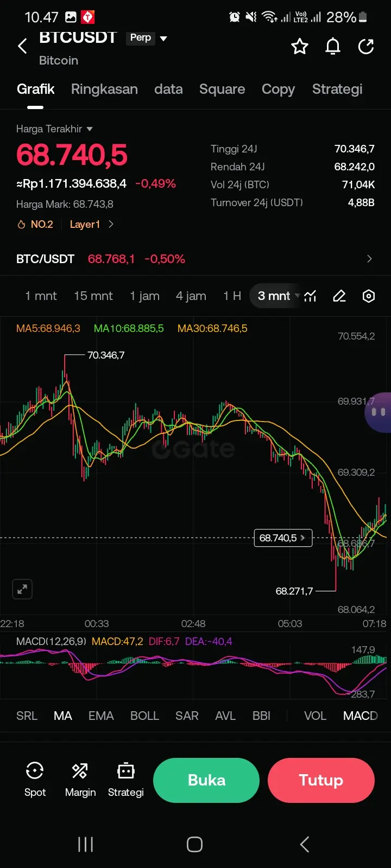The image size is (391, 868).
Task: Tap the ≈Rp1.171.394.638,4 fiat value
Action: coord(71,183)
